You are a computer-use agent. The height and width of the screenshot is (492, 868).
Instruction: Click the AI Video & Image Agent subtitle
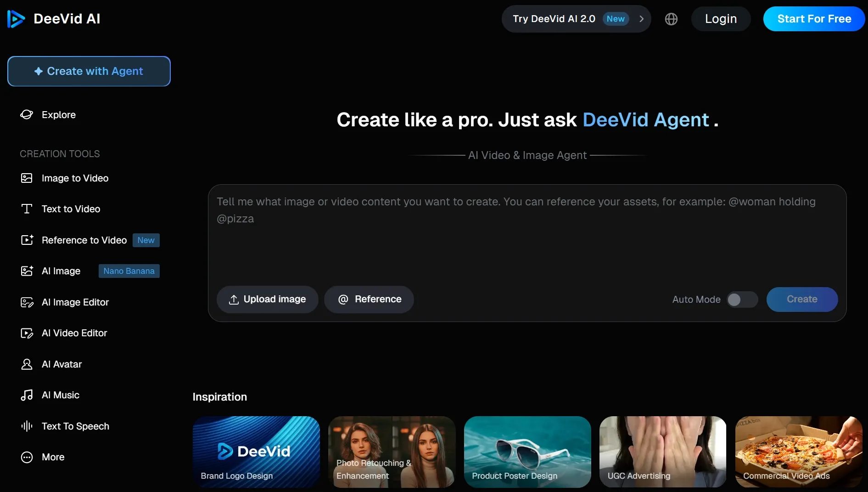tap(527, 155)
